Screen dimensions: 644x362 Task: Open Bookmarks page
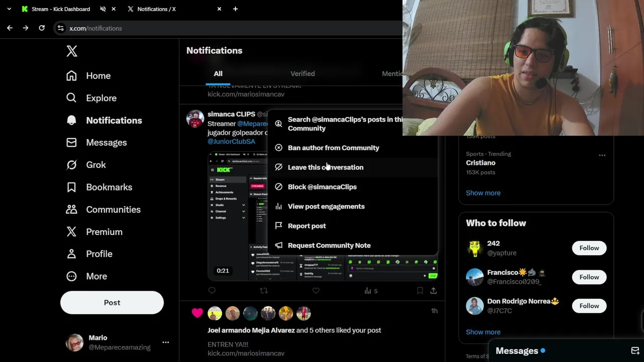(99, 187)
